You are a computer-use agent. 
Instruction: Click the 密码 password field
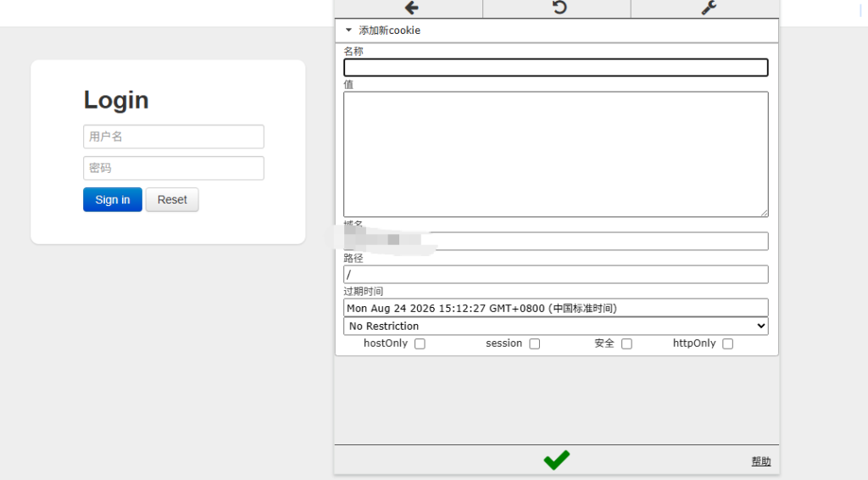tap(173, 168)
